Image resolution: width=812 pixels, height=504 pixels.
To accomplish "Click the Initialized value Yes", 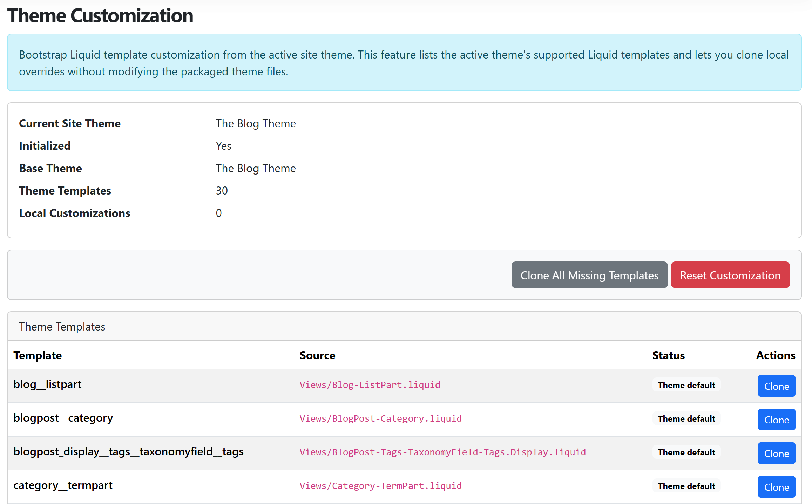I will click(223, 146).
